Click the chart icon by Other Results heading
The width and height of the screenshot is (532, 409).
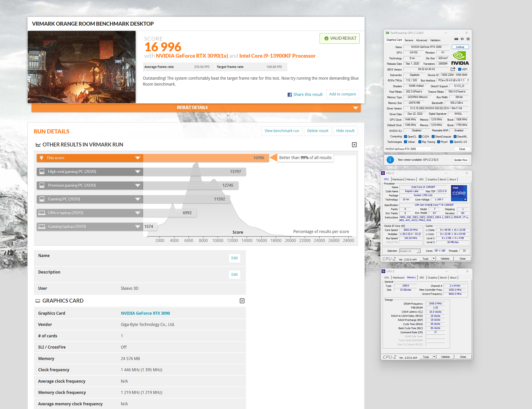(38, 145)
